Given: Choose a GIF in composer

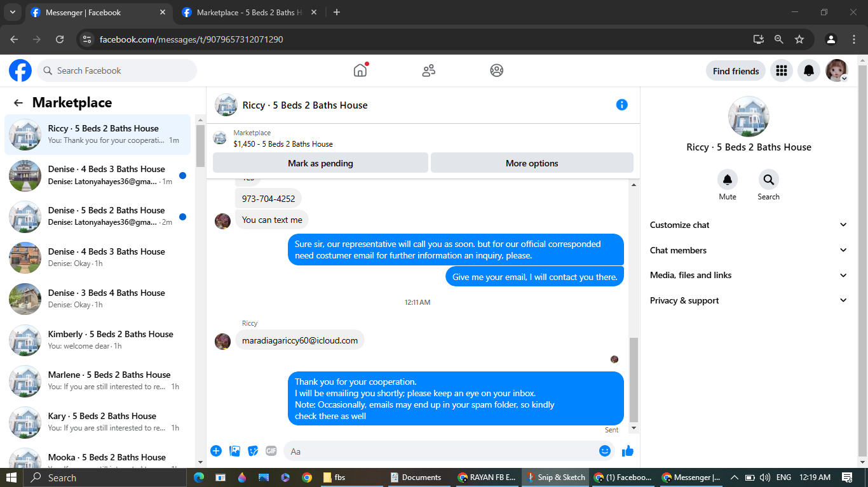Looking at the screenshot, I should [x=271, y=451].
